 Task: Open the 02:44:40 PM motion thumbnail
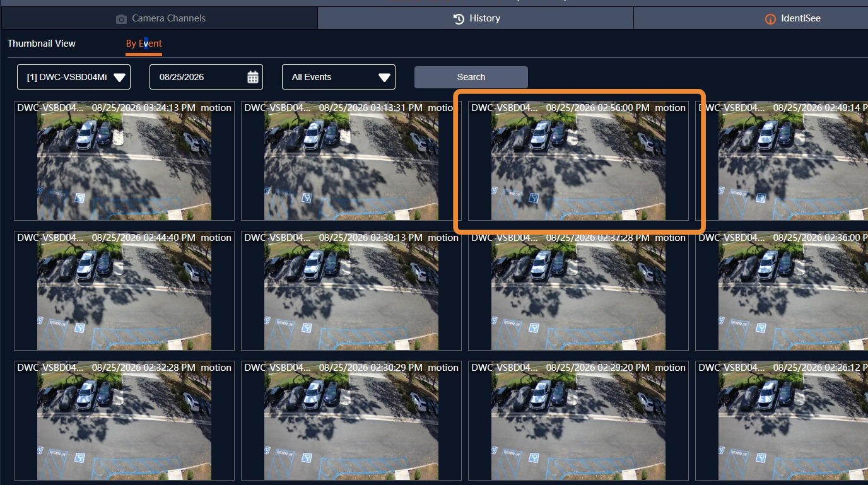pyautogui.click(x=124, y=291)
